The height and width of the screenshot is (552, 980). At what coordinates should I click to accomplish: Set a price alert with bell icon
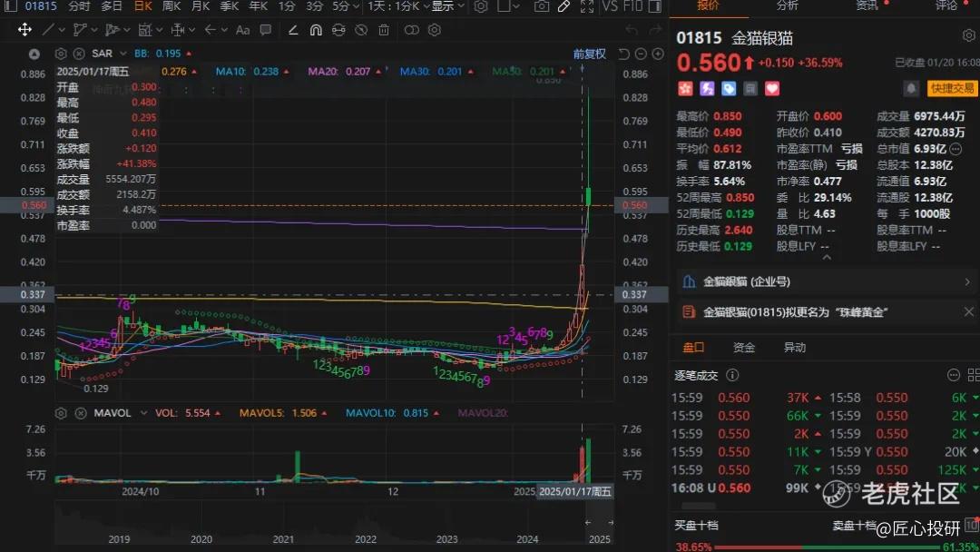911,89
